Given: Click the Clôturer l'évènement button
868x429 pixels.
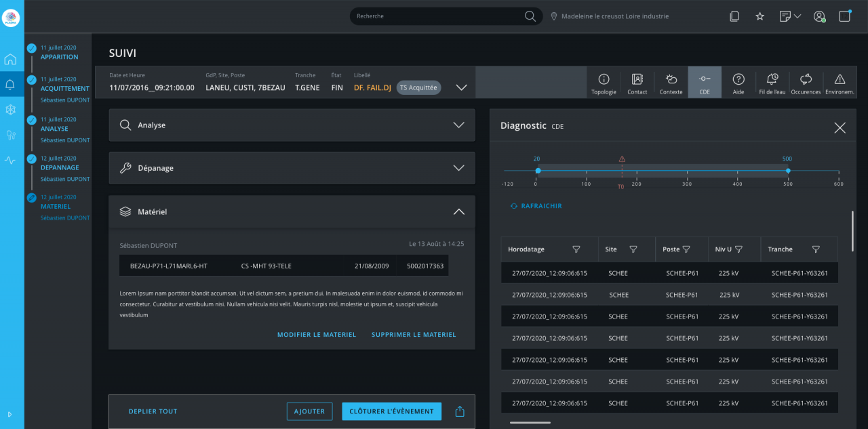Looking at the screenshot, I should [391, 411].
